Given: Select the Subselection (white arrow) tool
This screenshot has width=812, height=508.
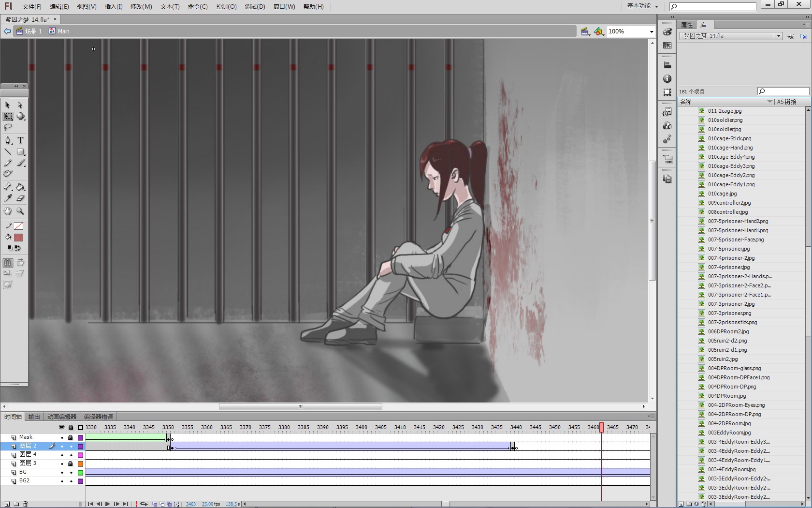Looking at the screenshot, I should point(20,105).
